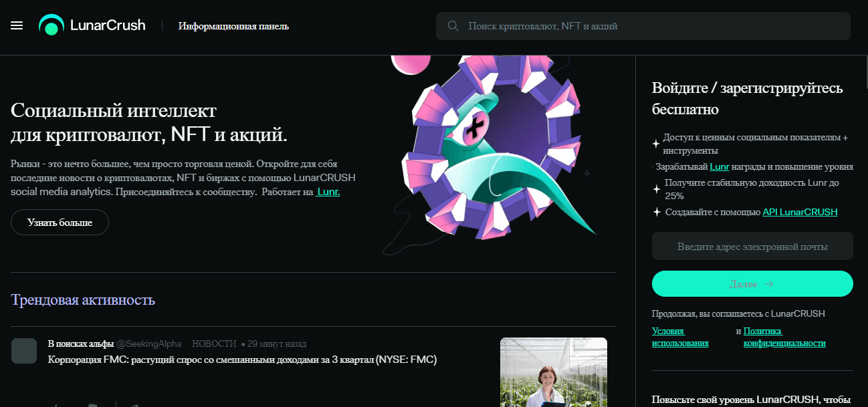868x407 pixels.
Task: Open the greenhouse article thumbnail
Action: click(x=553, y=372)
